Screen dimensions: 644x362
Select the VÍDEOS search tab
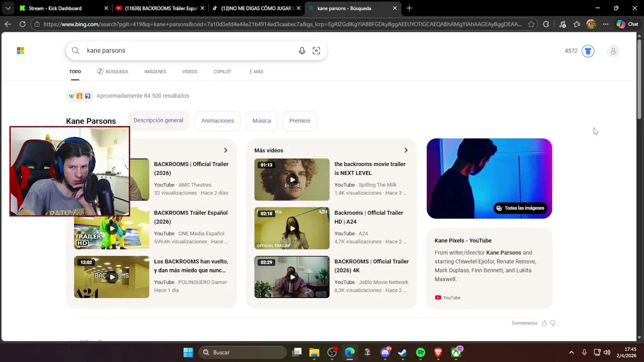pos(190,71)
